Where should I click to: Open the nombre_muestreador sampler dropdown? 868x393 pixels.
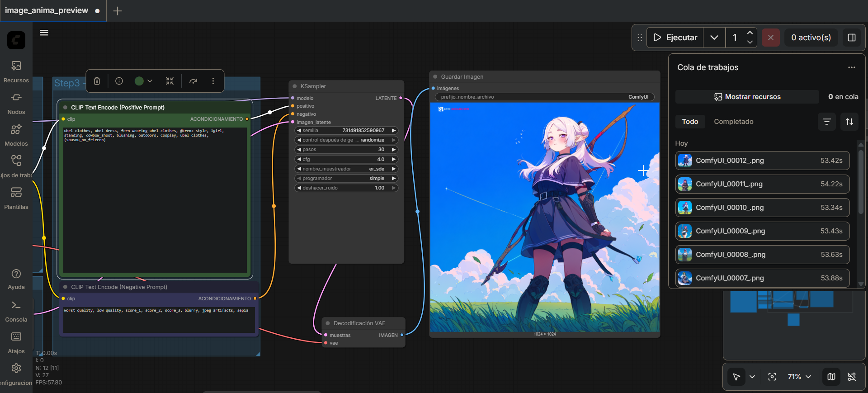(x=346, y=169)
